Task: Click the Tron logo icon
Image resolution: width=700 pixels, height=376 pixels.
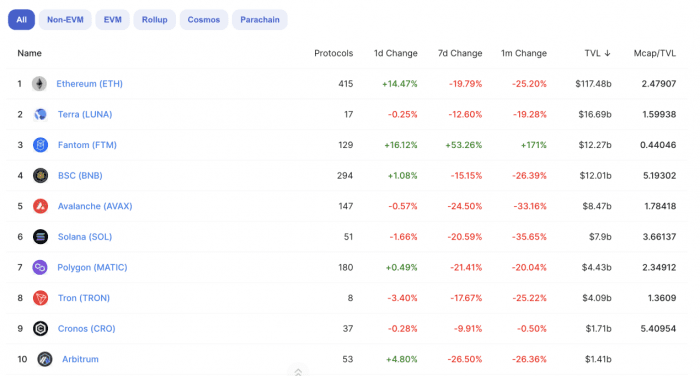Action: point(40,298)
